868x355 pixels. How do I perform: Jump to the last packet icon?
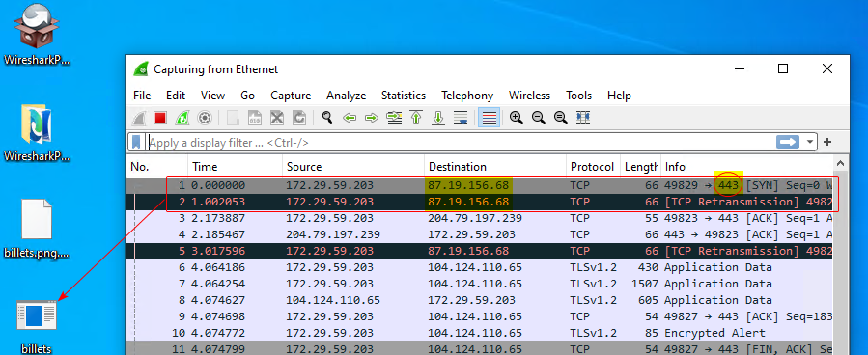(438, 118)
